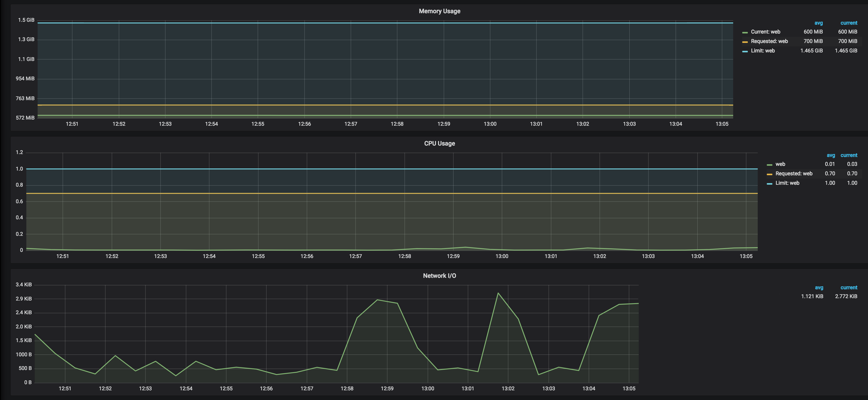Click highest Network I/O peak near 13:02
The image size is (868, 400).
[x=498, y=293]
